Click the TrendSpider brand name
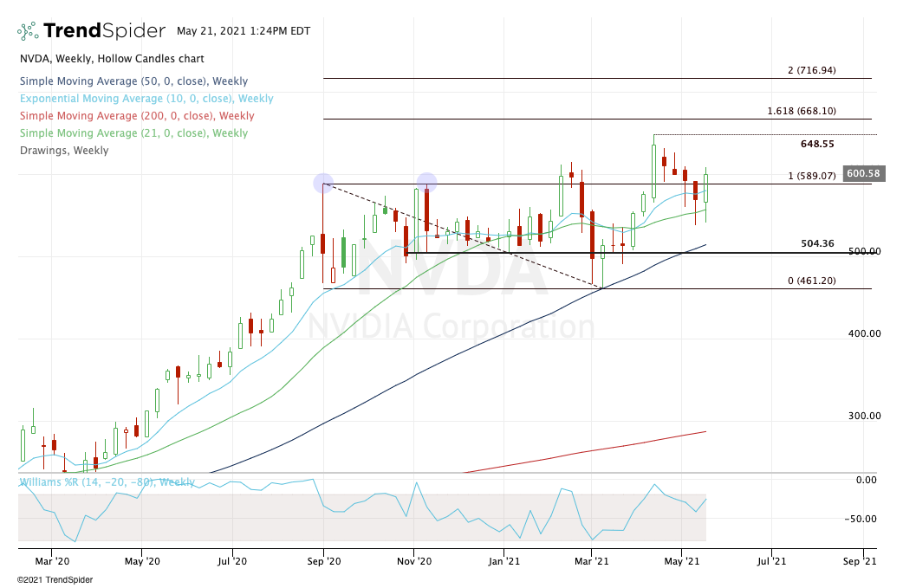 pos(104,30)
